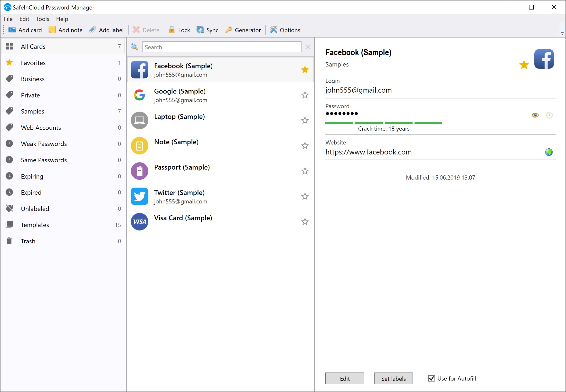Uncheck Use for Autofill checkbox
Screen dimensions: 566x392
coord(431,379)
